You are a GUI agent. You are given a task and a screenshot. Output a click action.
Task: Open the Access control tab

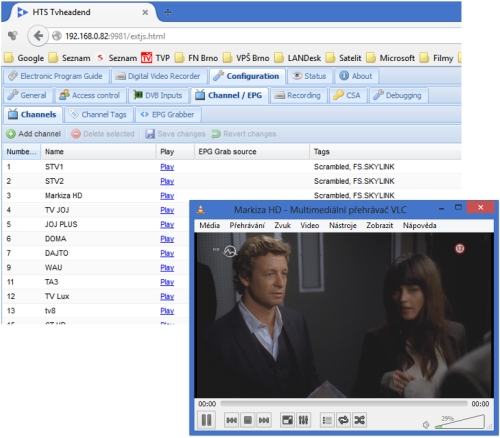coord(90,95)
